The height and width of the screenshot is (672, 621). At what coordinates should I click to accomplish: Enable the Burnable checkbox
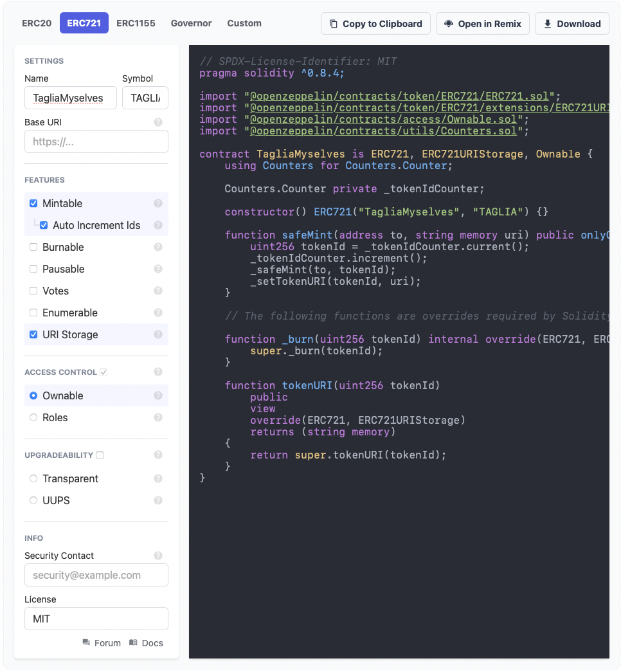click(33, 247)
